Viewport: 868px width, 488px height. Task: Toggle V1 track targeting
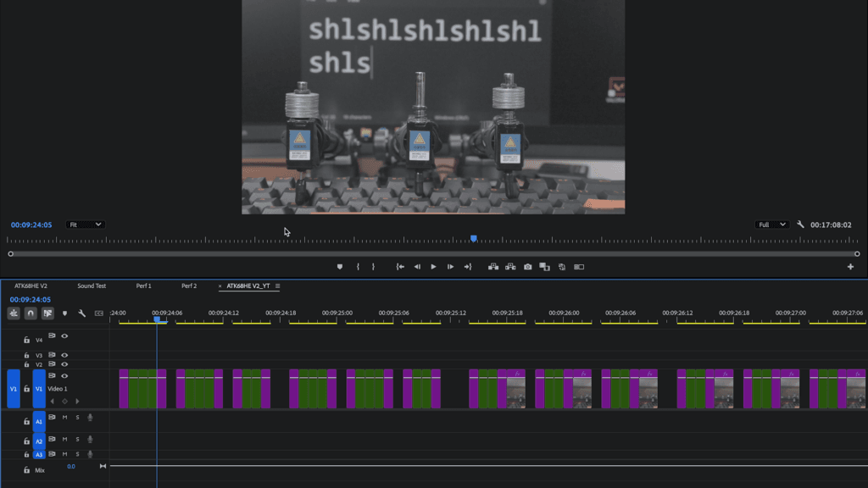pos(39,389)
